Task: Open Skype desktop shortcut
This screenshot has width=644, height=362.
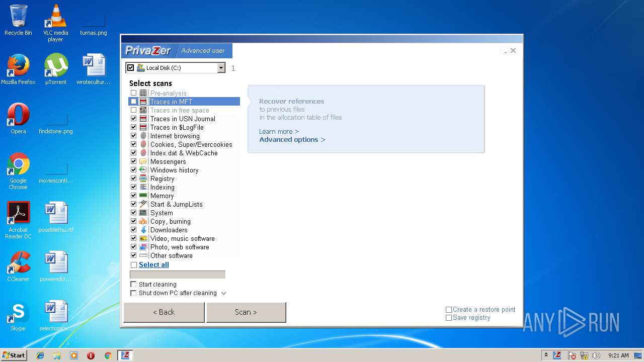Action: click(18, 316)
